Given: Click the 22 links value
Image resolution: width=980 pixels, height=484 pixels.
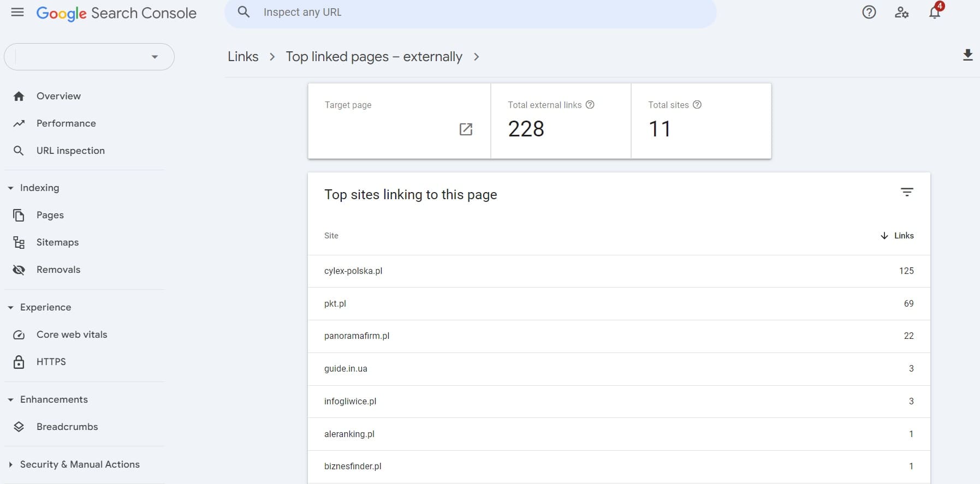Looking at the screenshot, I should point(908,336).
